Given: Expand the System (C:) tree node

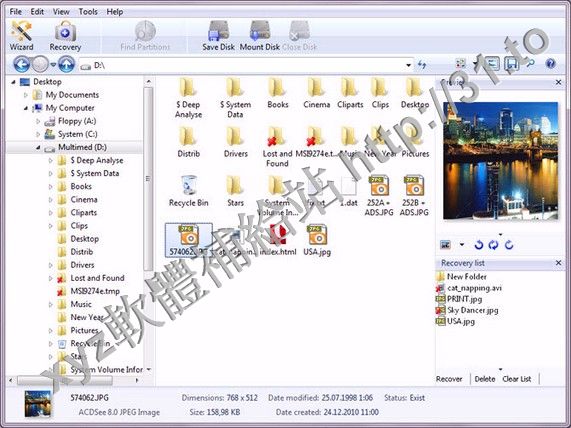Looking at the screenshot, I should tap(38, 134).
